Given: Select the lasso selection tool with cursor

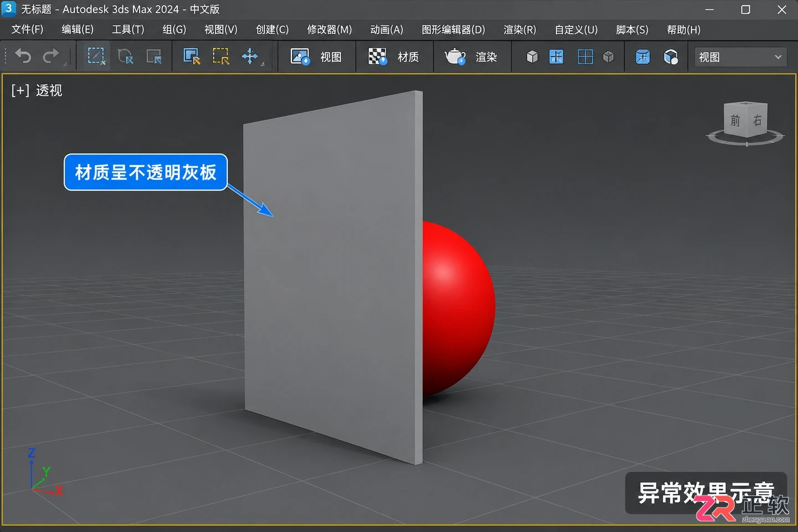Looking at the screenshot, I should pyautogui.click(x=126, y=57).
